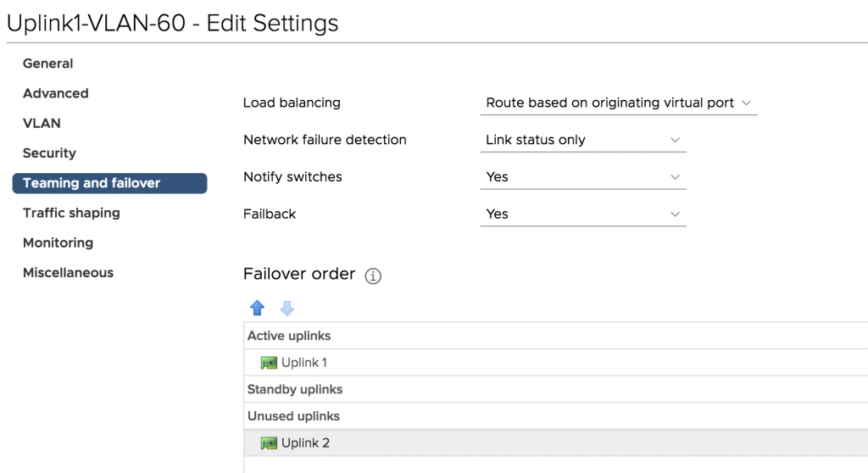Change the Failback dropdown value
This screenshot has height=473, width=868.
point(583,214)
